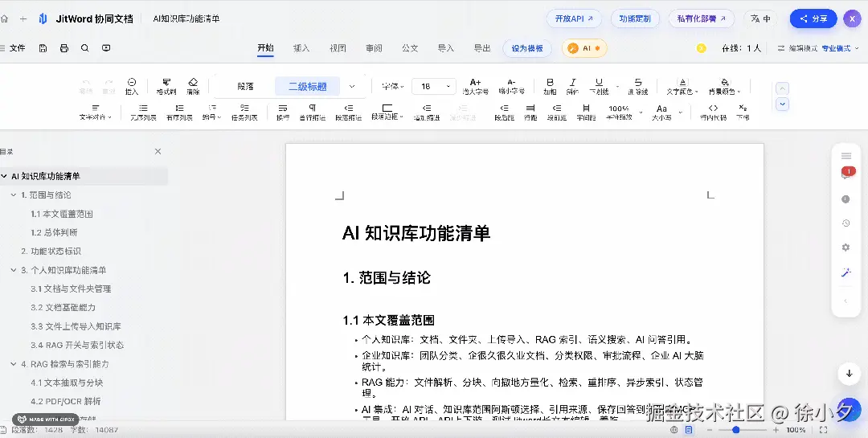Switch to the 导出 ribbon tab

click(x=482, y=48)
